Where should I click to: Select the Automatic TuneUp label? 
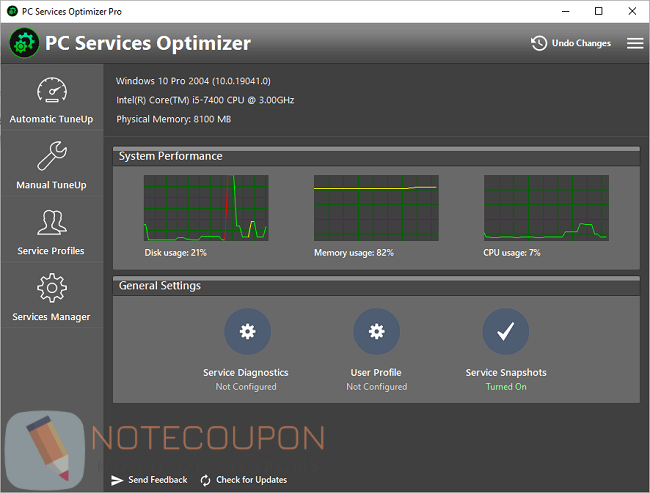point(51,119)
